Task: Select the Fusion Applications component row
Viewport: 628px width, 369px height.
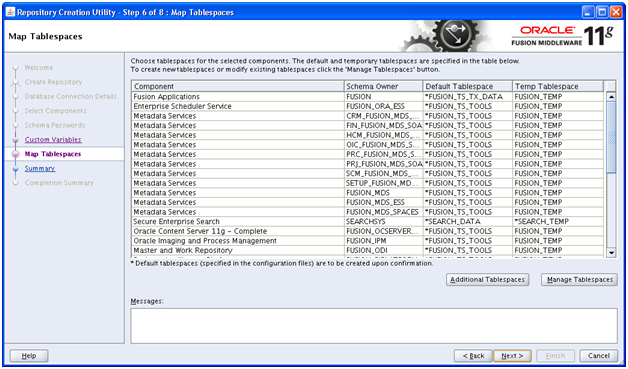Action: tap(238, 97)
